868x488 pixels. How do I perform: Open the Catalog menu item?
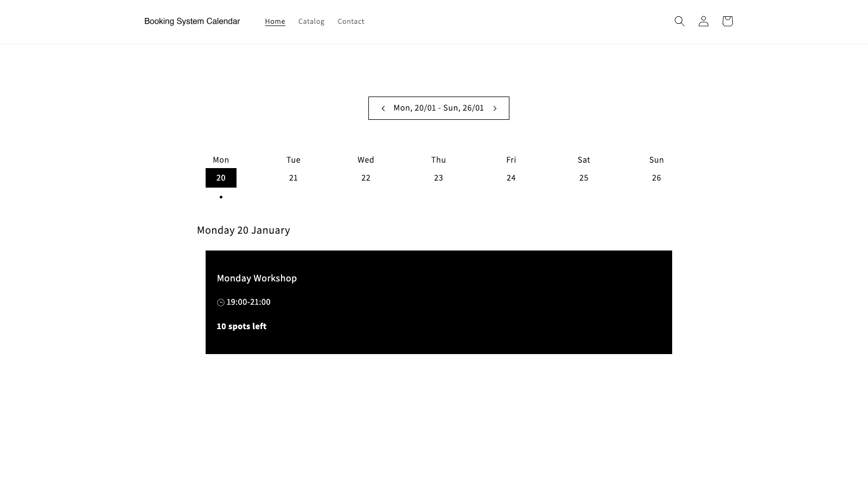[311, 22]
